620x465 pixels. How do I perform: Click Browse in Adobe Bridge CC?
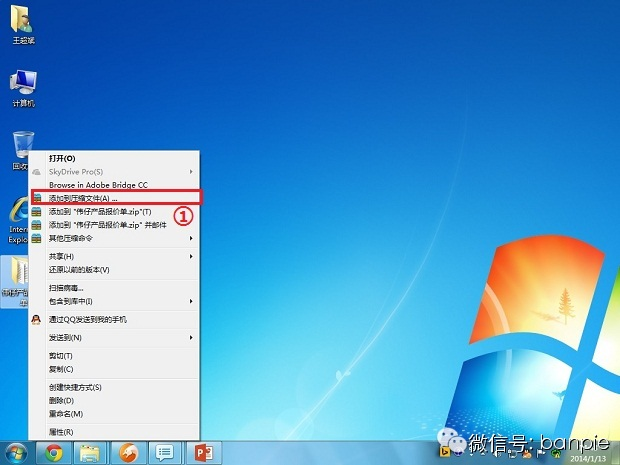[98, 185]
